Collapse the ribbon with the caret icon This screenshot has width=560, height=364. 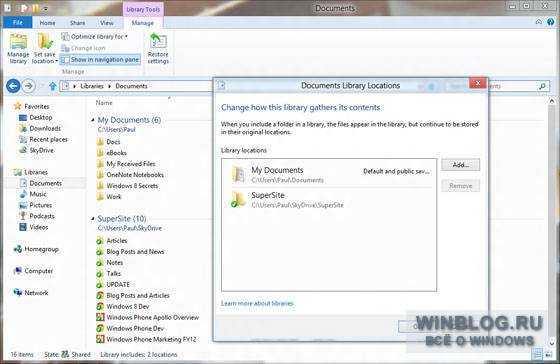click(x=539, y=22)
